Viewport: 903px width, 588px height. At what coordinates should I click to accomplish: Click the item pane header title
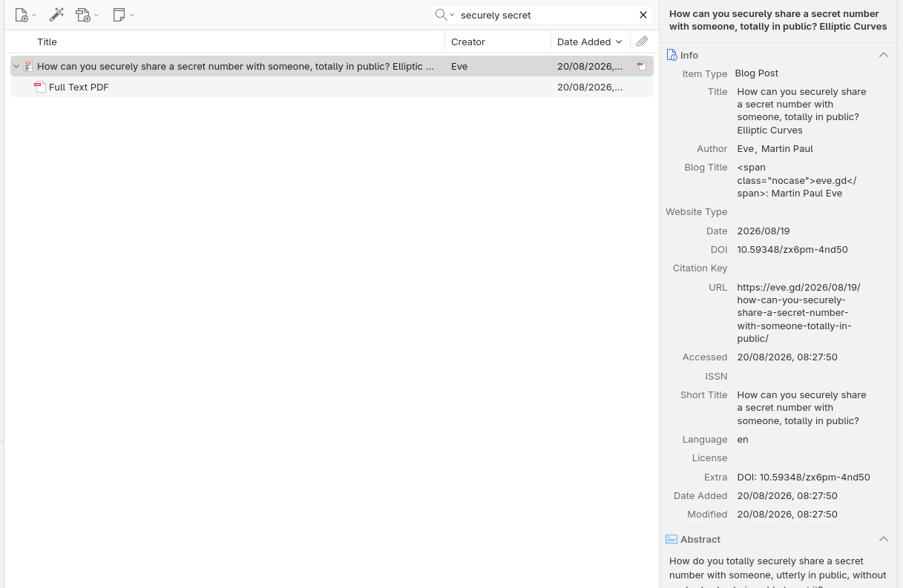click(x=778, y=20)
